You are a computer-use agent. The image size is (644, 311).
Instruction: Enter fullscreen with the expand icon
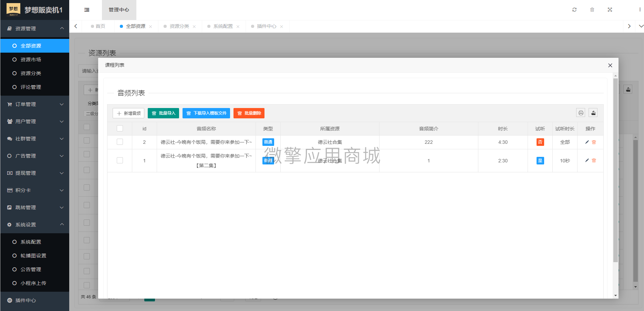tap(610, 10)
